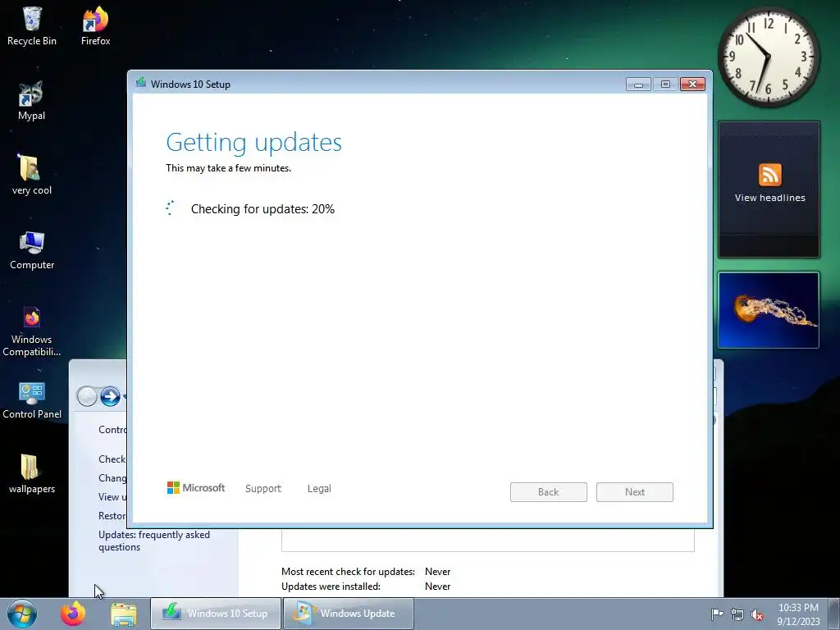Click back arrow in Windows Update window
Screen dimensions: 840x630
pos(87,396)
